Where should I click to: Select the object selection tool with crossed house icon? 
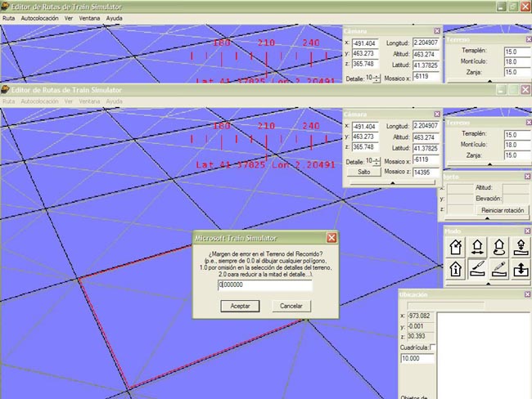(455, 247)
